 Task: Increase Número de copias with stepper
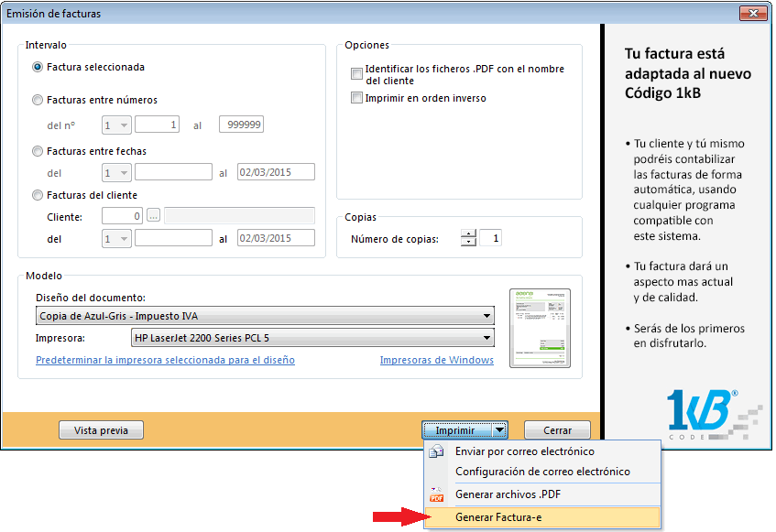tap(469, 234)
